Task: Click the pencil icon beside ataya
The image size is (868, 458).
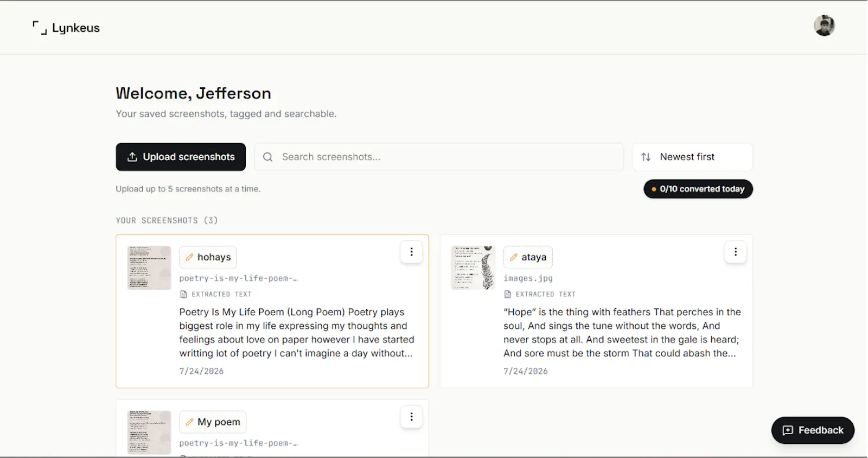Action: pos(513,257)
